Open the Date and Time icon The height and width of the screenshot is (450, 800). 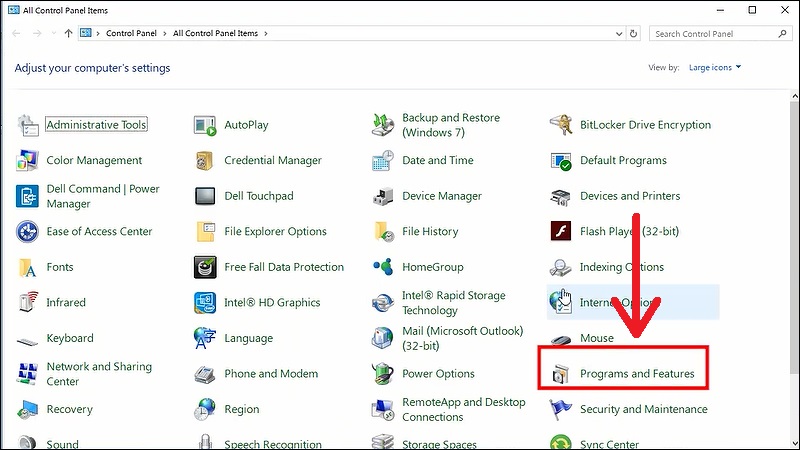[x=383, y=160]
